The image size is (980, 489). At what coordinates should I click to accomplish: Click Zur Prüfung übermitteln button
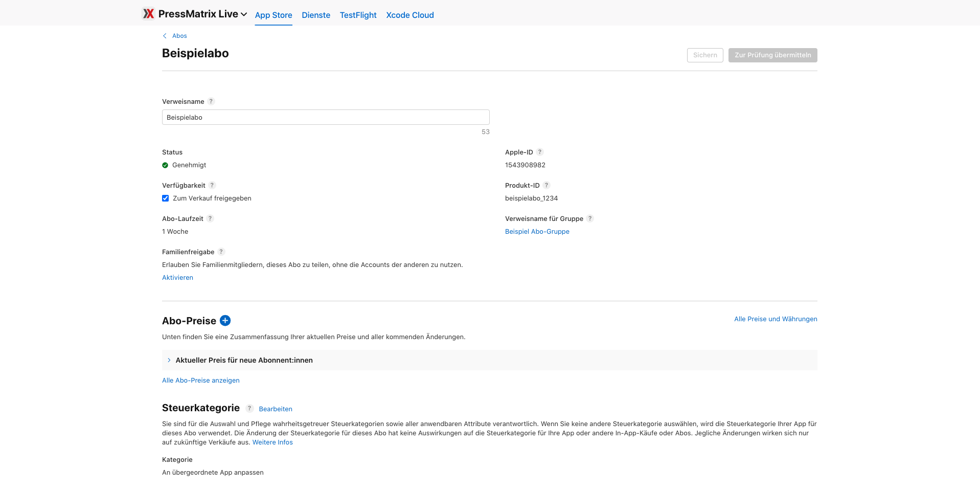[772, 55]
